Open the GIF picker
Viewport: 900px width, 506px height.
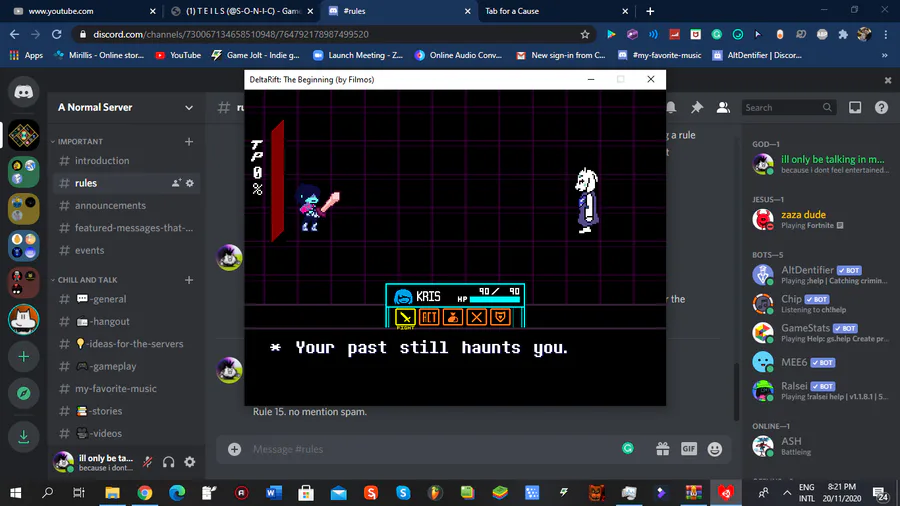689,449
